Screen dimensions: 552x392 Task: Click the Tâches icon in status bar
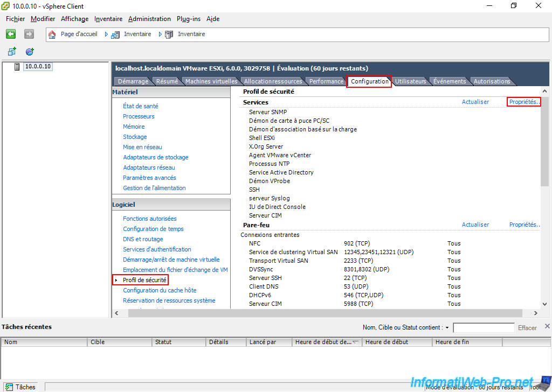[x=9, y=387]
